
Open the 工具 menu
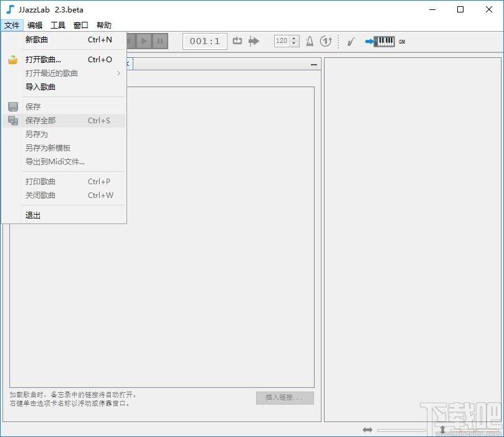pos(58,25)
